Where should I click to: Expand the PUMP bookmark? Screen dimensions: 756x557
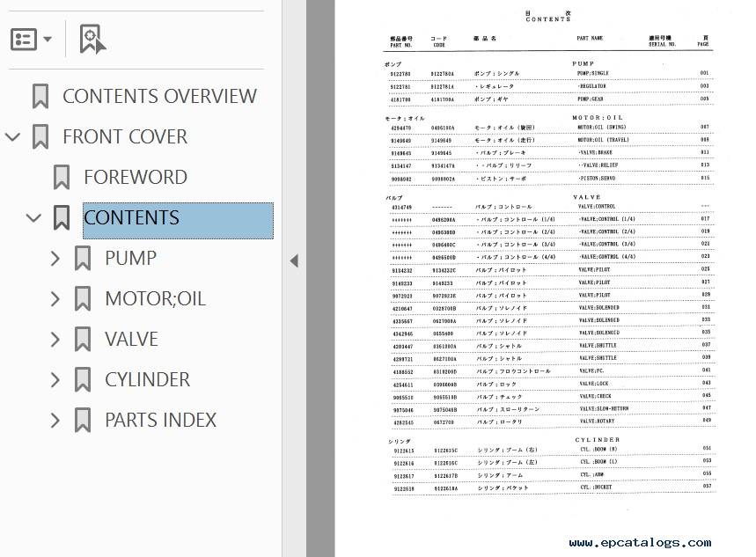tap(55, 259)
